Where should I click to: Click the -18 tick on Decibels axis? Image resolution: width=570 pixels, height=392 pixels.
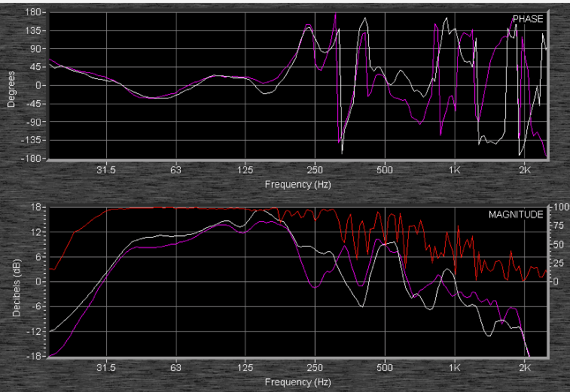(35, 356)
